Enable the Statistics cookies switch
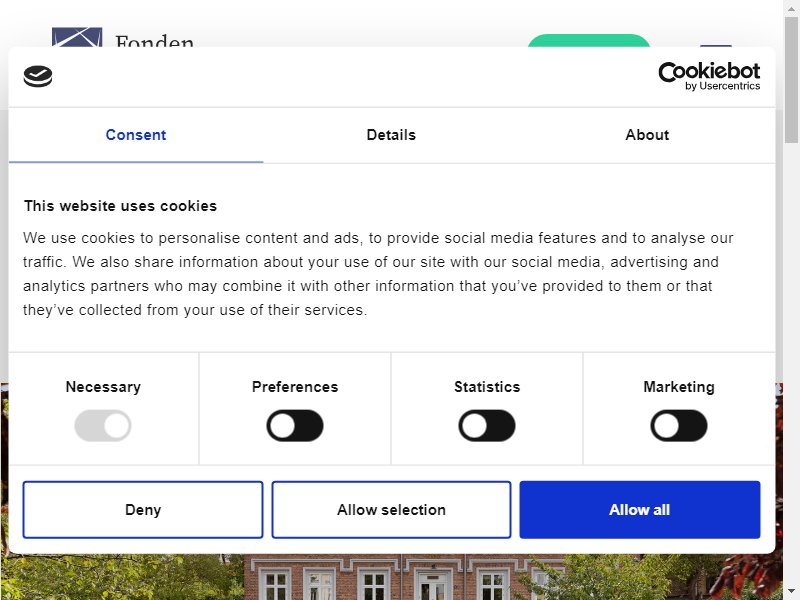The image size is (800, 600). tap(487, 426)
